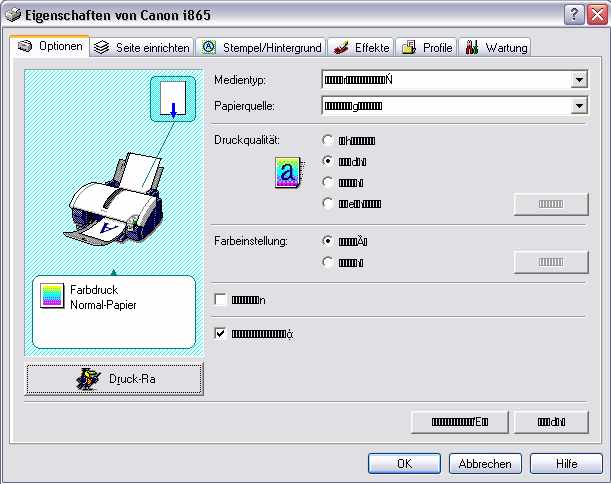Select the fourth Druckqualität radio option
This screenshot has height=484, width=611.
(x=328, y=203)
